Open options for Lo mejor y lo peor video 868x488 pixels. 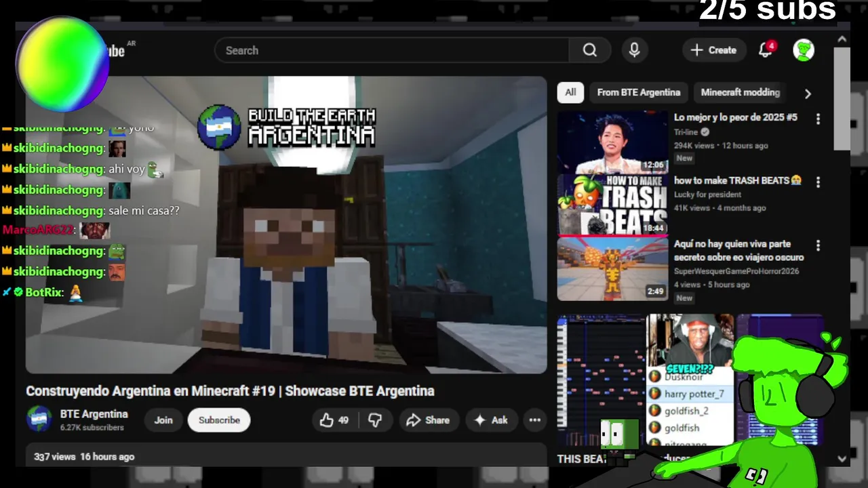click(818, 119)
